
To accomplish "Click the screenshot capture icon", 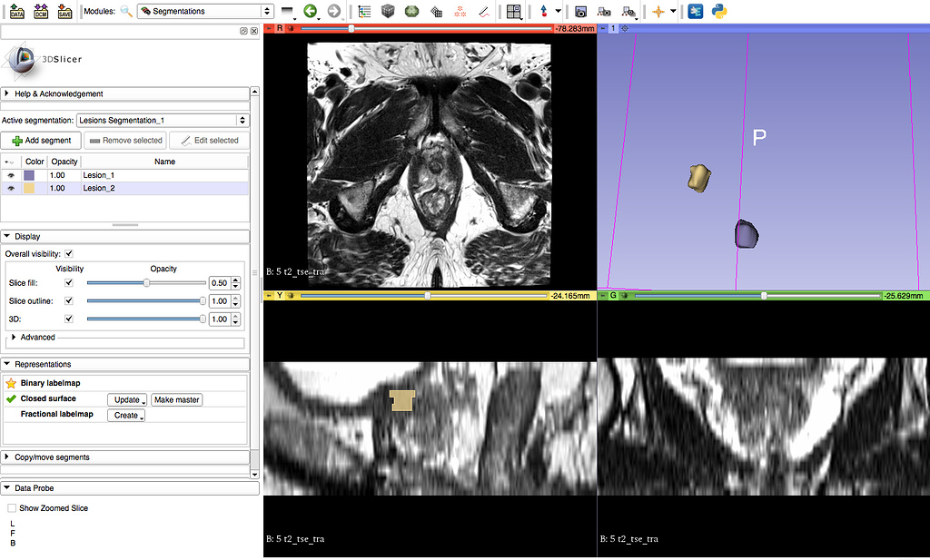I will coord(580,11).
